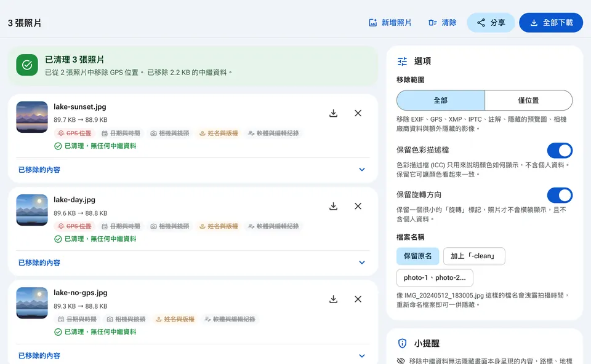Open the lake-day.jpg thumbnail

point(32,210)
